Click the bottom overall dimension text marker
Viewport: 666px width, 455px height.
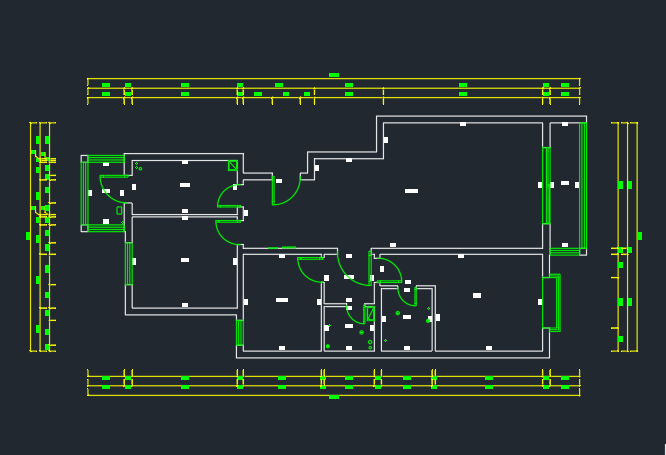(x=334, y=397)
